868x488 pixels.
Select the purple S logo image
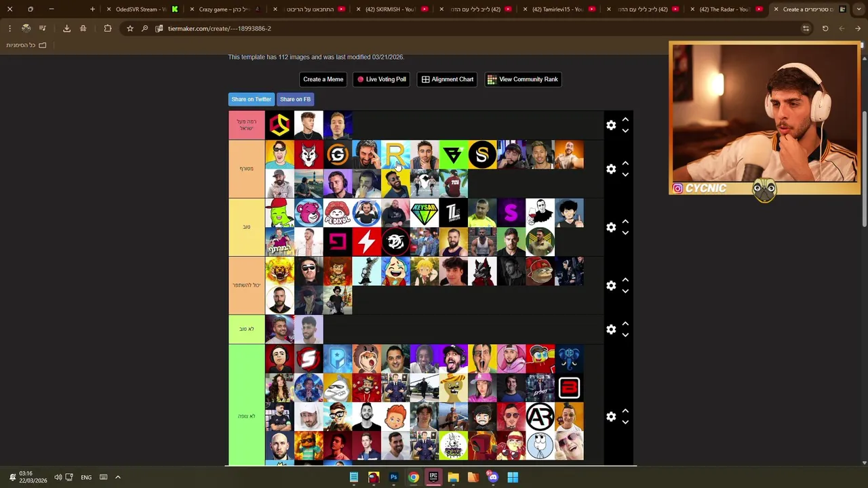[511, 213]
